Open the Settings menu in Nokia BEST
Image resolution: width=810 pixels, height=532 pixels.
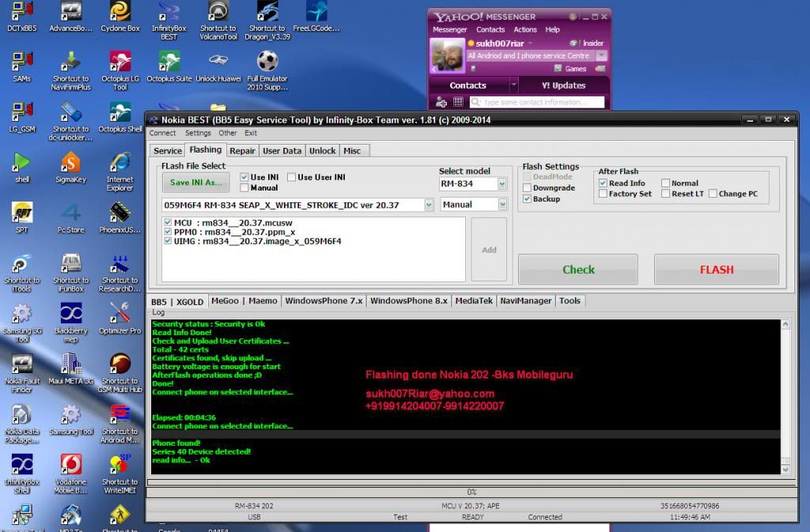pos(198,133)
